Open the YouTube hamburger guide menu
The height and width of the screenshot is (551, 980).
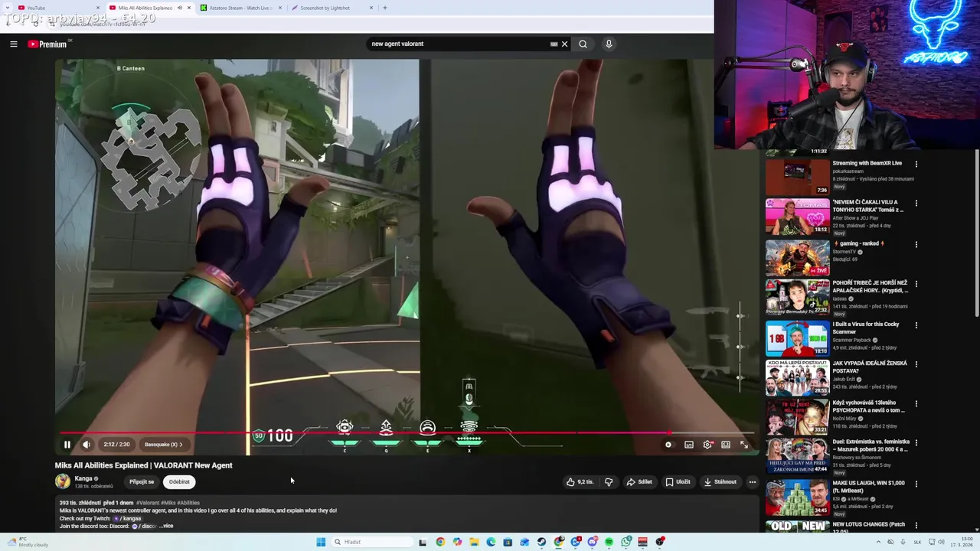point(14,44)
